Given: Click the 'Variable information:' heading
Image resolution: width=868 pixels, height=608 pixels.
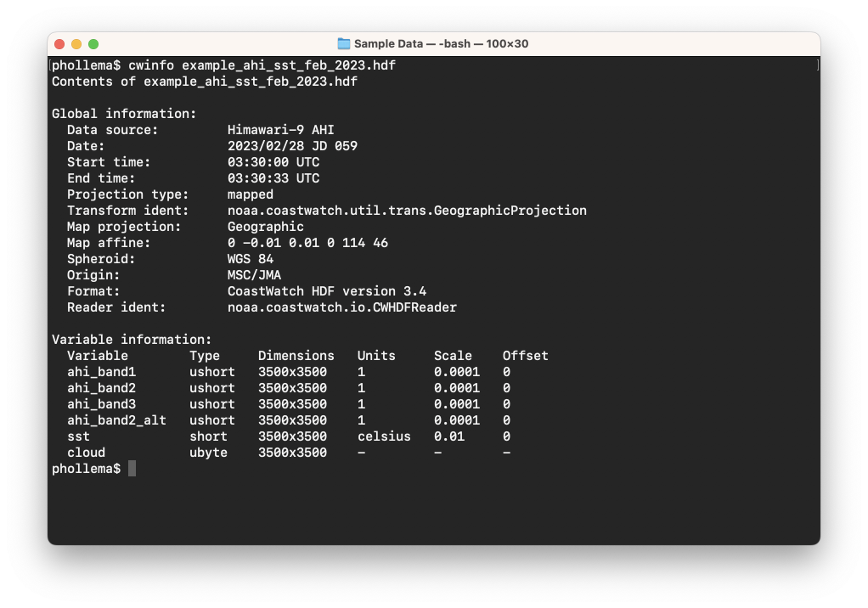Looking at the screenshot, I should (132, 340).
